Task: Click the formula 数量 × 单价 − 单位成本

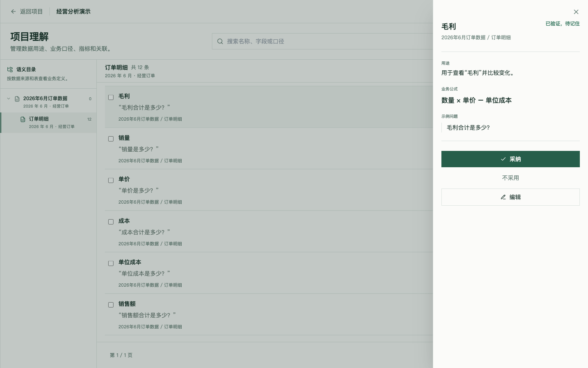Action: (x=477, y=100)
